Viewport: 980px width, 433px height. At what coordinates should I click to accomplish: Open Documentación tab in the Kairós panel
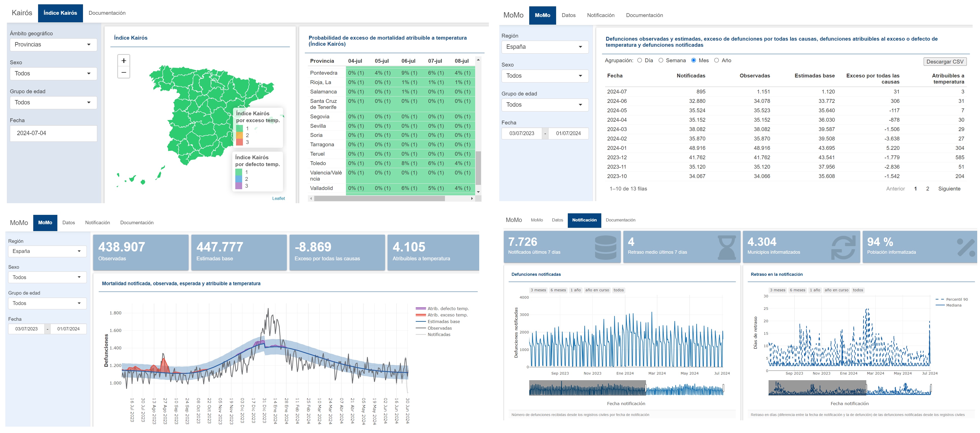(107, 13)
